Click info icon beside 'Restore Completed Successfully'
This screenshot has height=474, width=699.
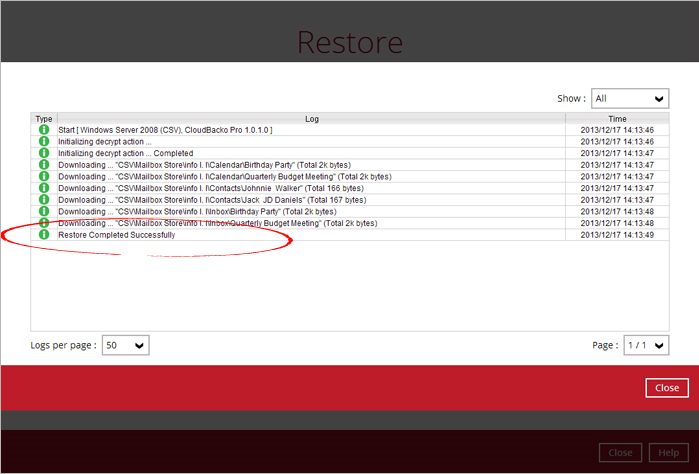click(x=43, y=235)
